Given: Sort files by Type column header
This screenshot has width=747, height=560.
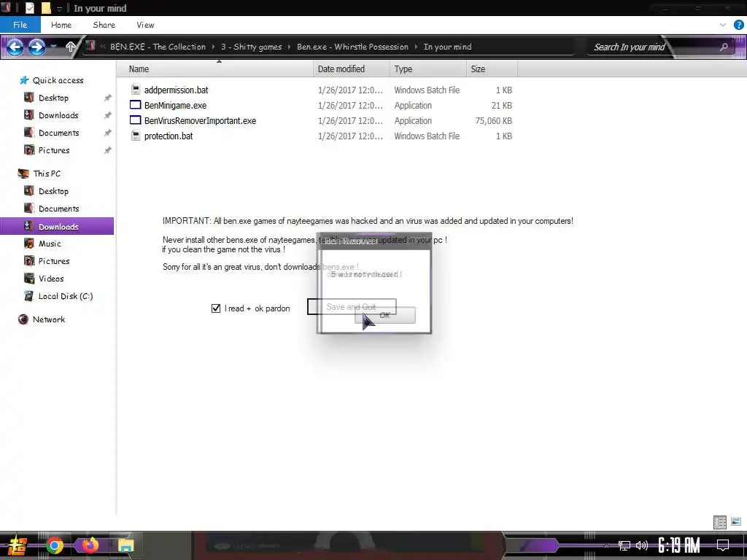Looking at the screenshot, I should [427, 69].
